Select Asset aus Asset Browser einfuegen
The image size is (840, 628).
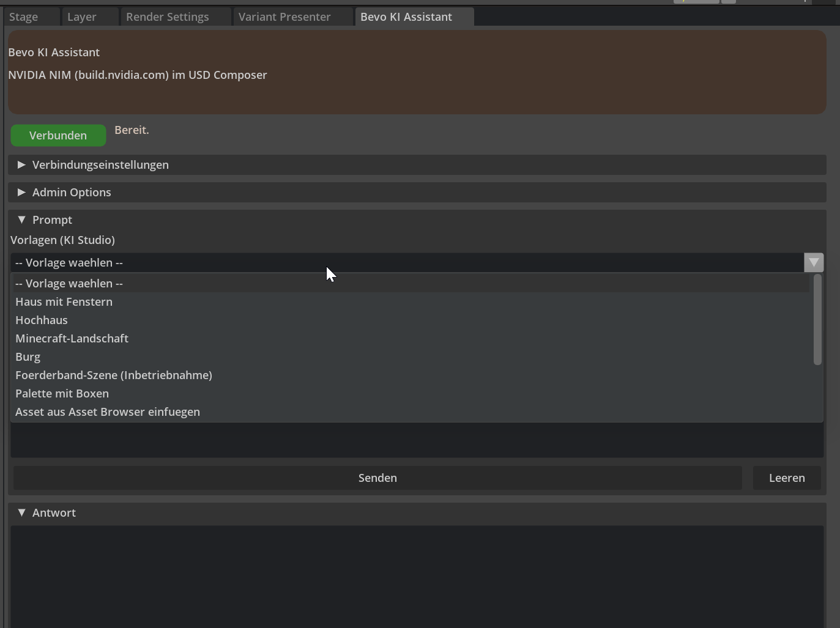click(x=411, y=412)
